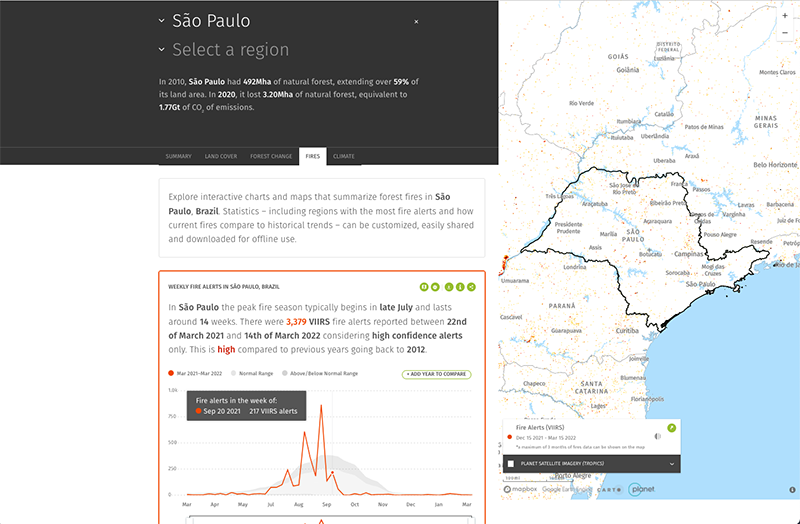
Task: Click the share icon on the fire alerts widget
Action: [471, 286]
